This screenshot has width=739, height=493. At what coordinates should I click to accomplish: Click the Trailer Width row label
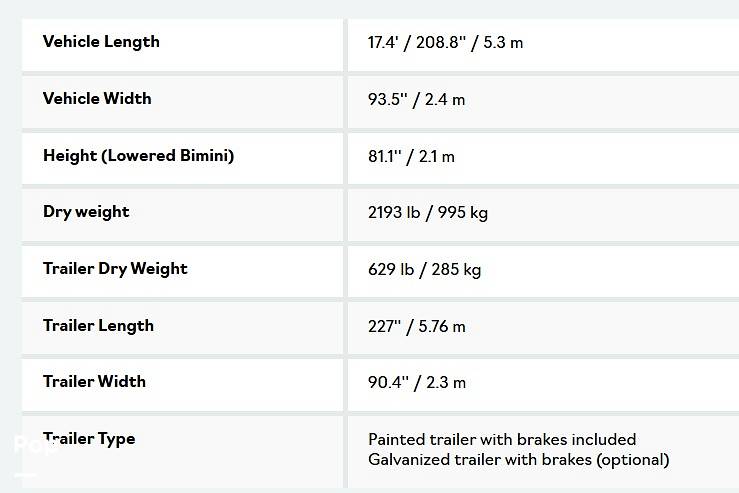(94, 382)
